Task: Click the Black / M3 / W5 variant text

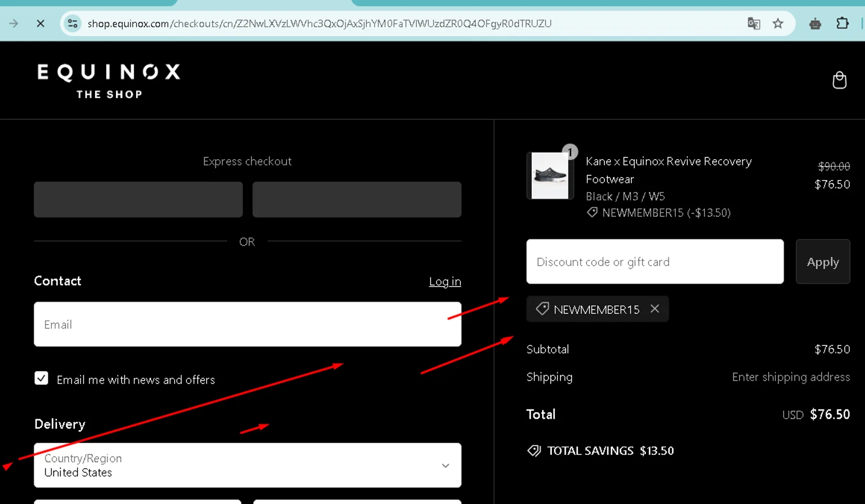Action: coord(625,197)
